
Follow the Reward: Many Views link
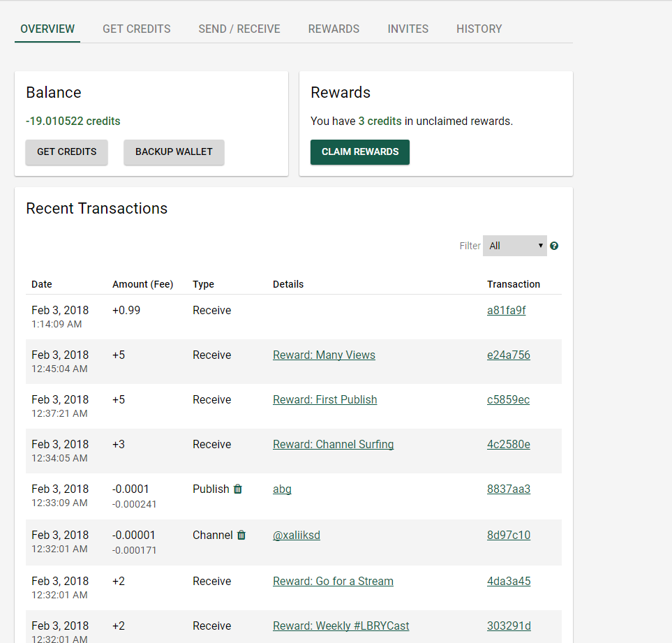pos(324,355)
